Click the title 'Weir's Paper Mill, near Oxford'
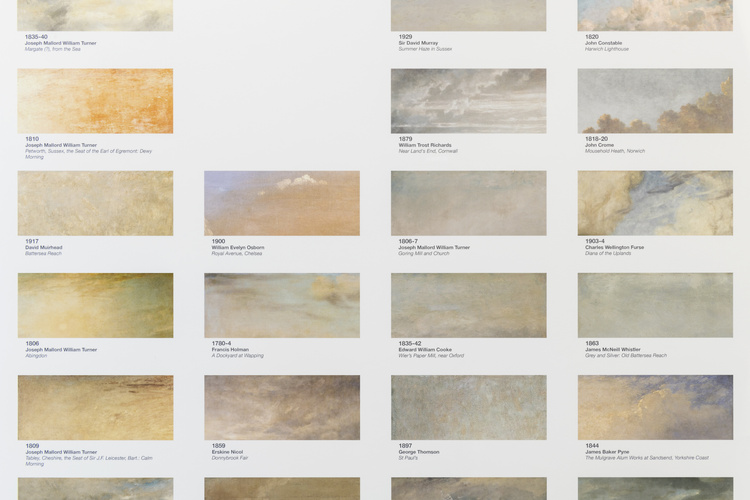The height and width of the screenshot is (500, 750). tap(431, 356)
